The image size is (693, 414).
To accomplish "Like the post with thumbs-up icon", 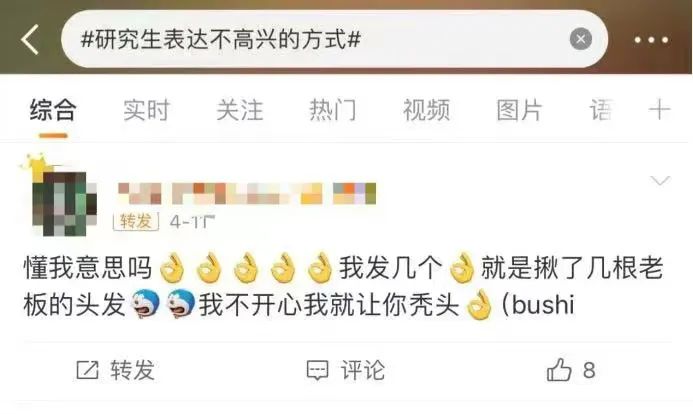I will tap(559, 369).
